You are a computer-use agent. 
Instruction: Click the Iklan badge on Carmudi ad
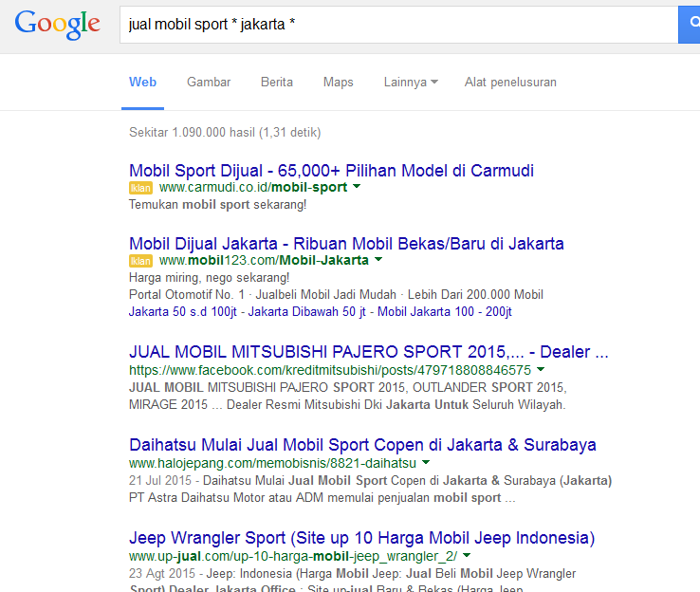point(140,188)
